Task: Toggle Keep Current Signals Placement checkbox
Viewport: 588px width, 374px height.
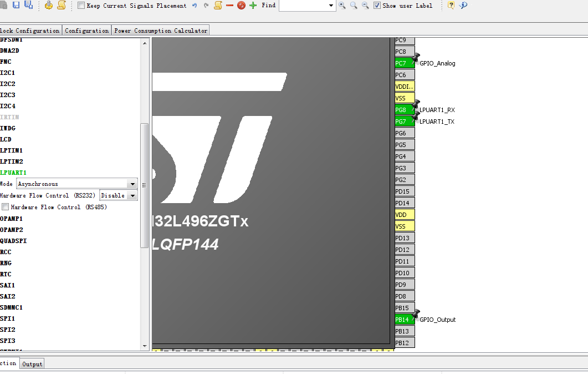Action: click(81, 5)
